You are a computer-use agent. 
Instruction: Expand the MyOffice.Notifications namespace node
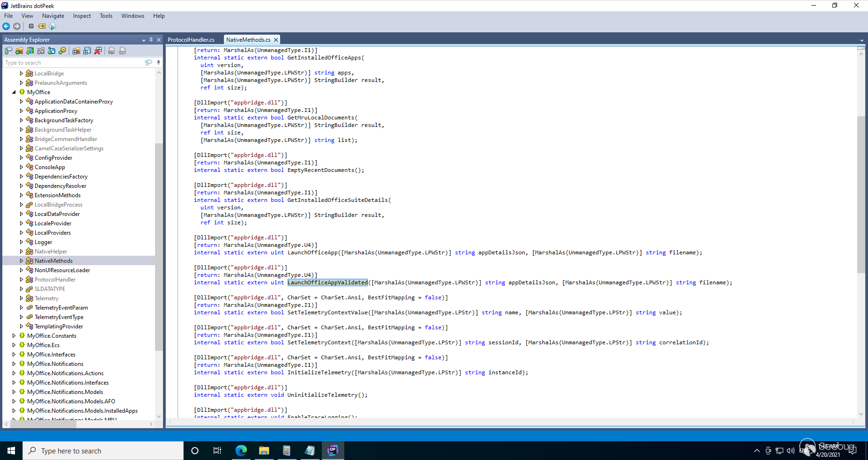click(x=14, y=364)
